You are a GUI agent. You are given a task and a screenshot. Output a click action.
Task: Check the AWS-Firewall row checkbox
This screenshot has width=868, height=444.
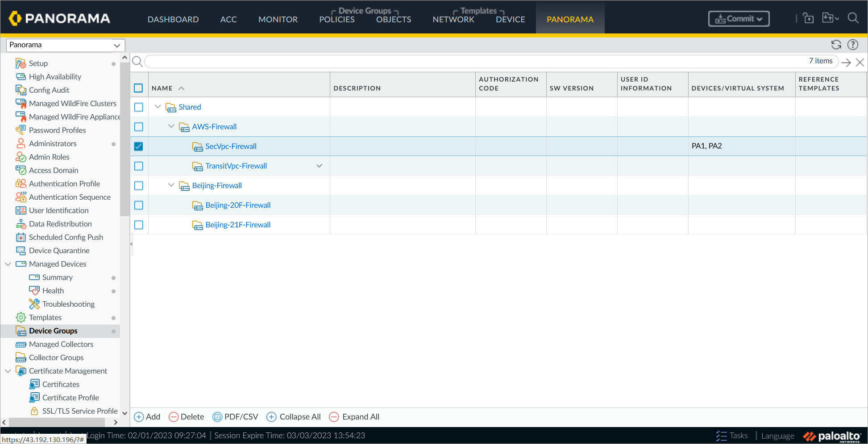point(138,127)
